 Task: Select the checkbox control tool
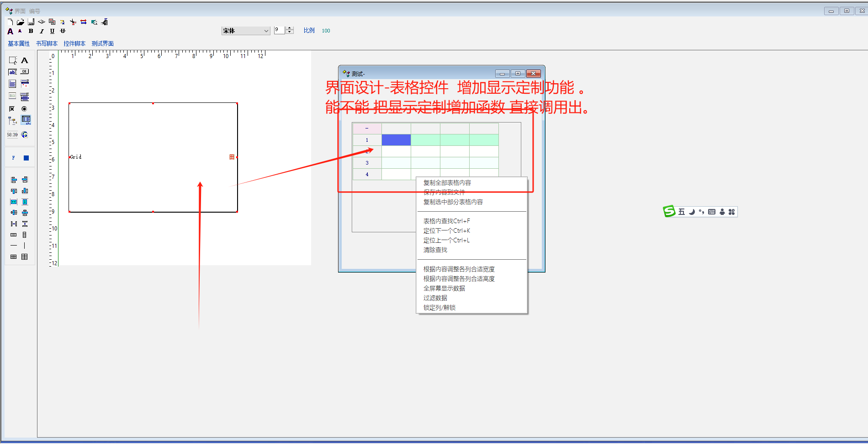coord(12,109)
